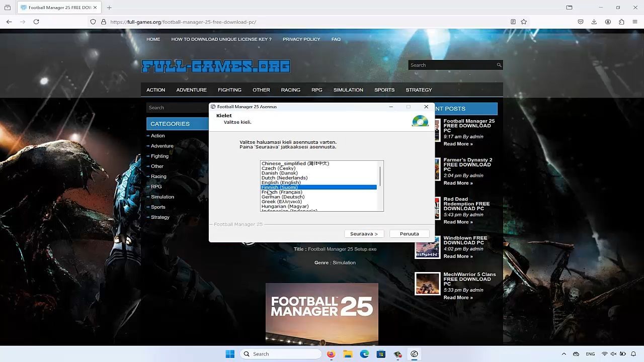Click the Seuraava > button
644x362 pixels.
[x=364, y=234]
